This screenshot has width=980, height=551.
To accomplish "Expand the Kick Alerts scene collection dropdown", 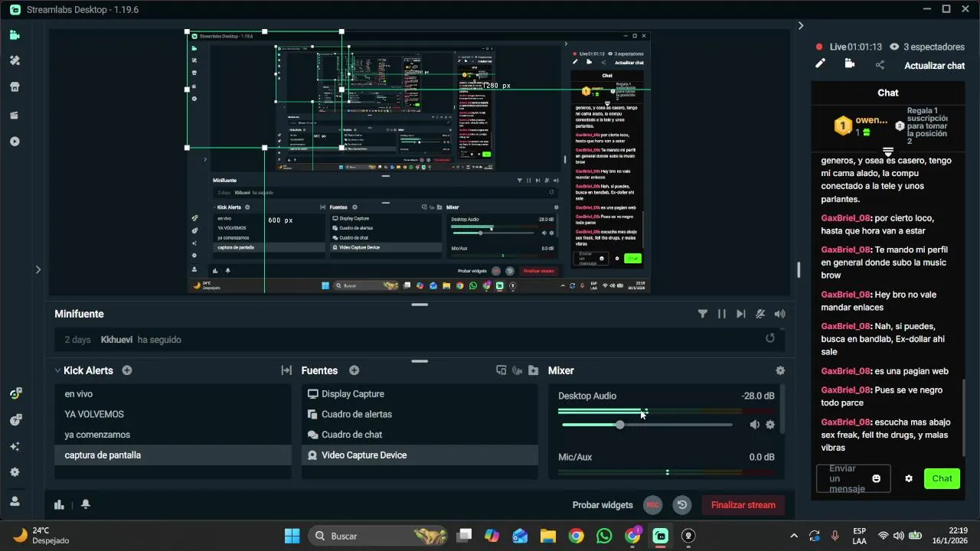I will point(57,370).
